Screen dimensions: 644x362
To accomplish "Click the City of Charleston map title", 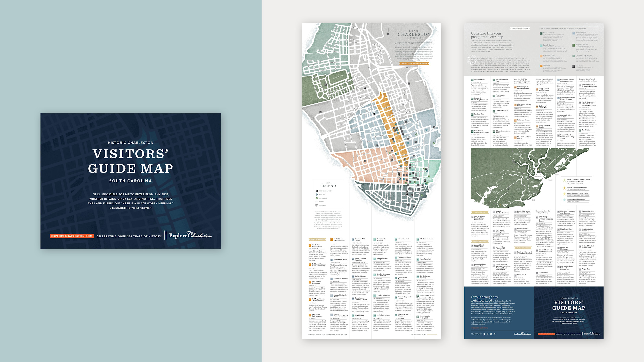I will tap(414, 34).
